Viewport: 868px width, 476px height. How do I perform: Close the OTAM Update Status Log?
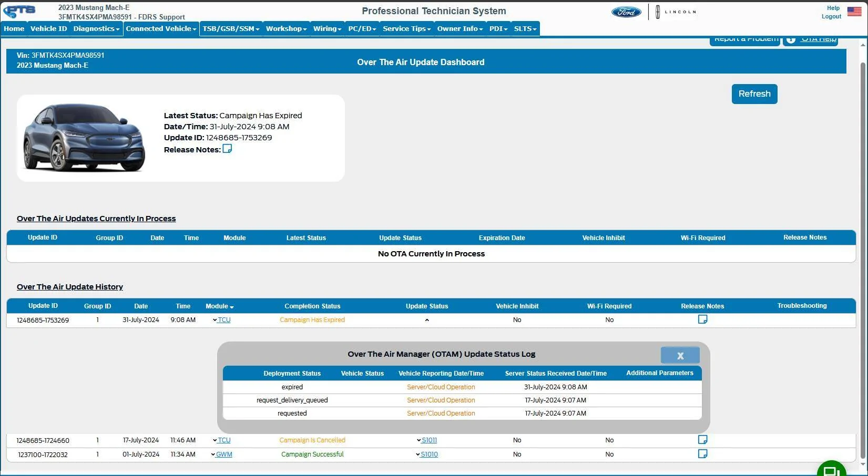tap(680, 356)
